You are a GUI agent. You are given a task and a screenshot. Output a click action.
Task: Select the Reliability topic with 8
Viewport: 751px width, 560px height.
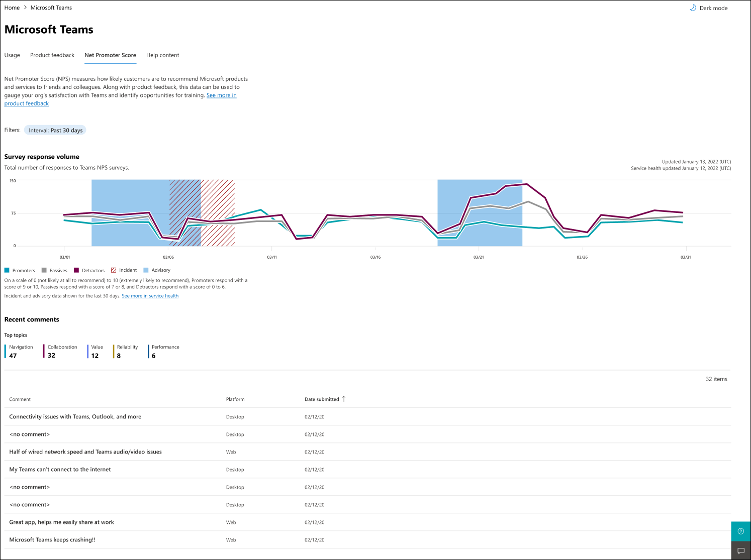point(126,351)
